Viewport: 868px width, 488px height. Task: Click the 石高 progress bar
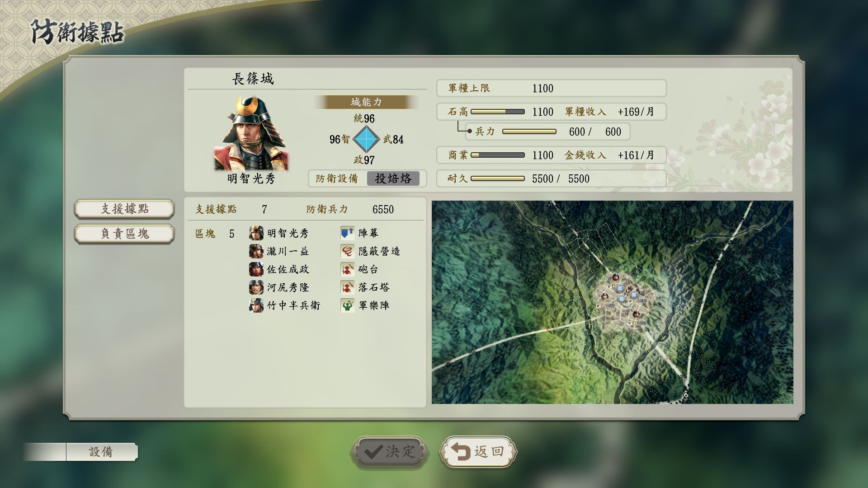coord(497,112)
